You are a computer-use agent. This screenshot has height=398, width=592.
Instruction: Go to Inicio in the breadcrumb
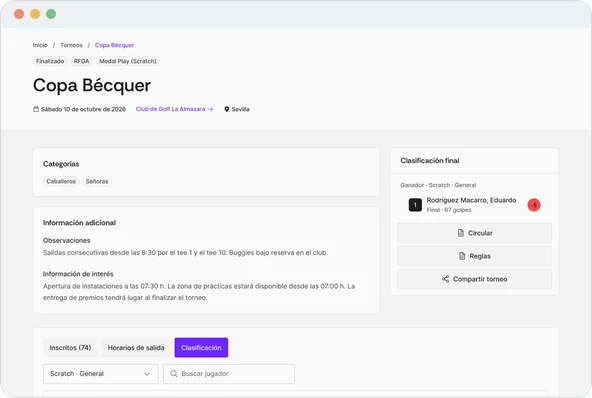(40, 45)
